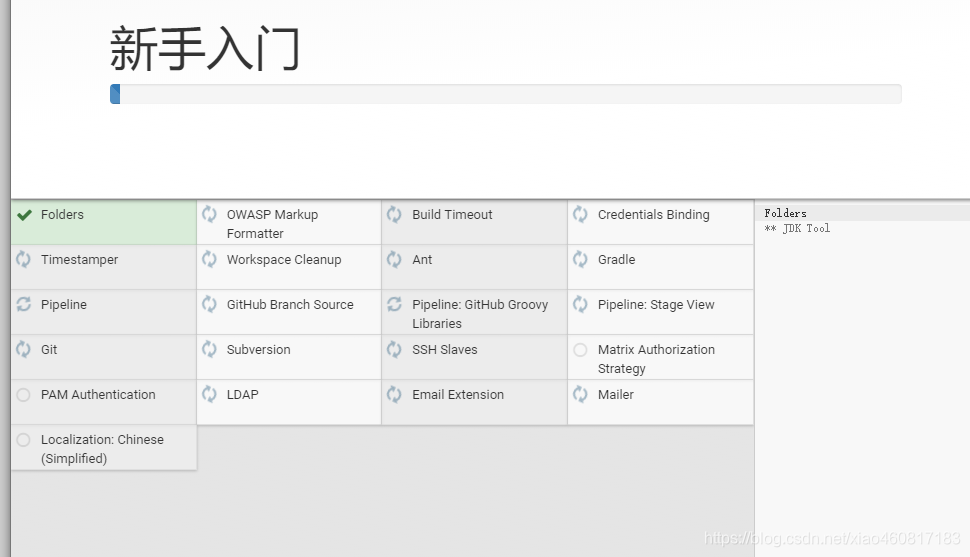Screen dimensions: 970x557
Task: Select the Mailer plugin label
Action: click(x=616, y=395)
